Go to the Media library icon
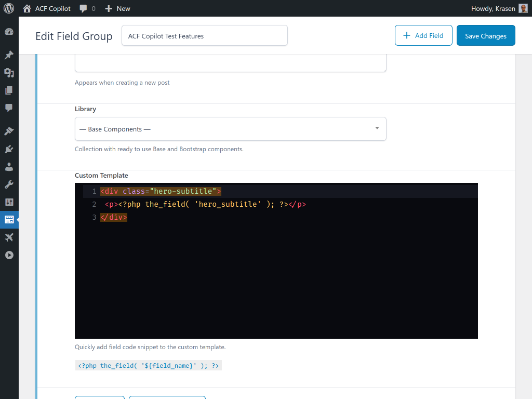Image resolution: width=532 pixels, height=399 pixels. point(9,73)
